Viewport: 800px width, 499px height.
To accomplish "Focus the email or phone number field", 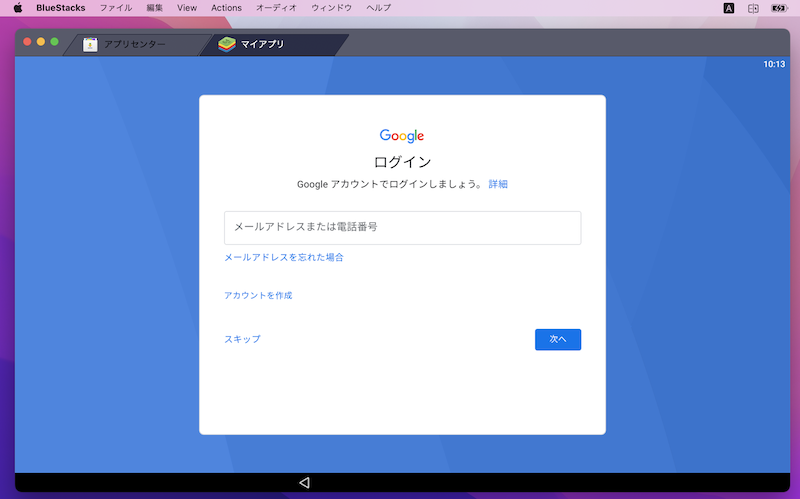I will [402, 227].
